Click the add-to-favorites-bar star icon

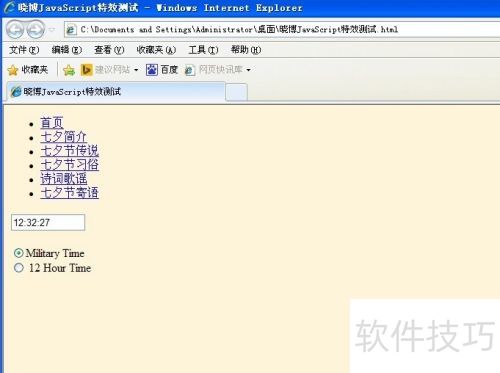point(69,70)
